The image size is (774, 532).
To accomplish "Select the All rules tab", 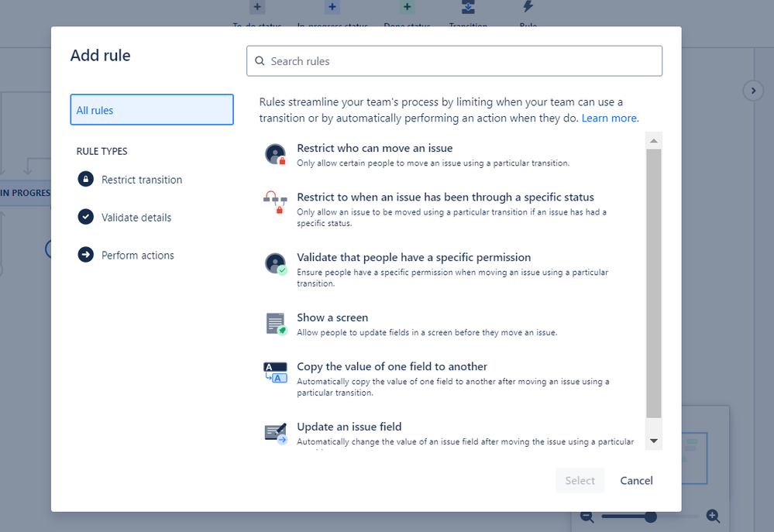I will pos(152,109).
